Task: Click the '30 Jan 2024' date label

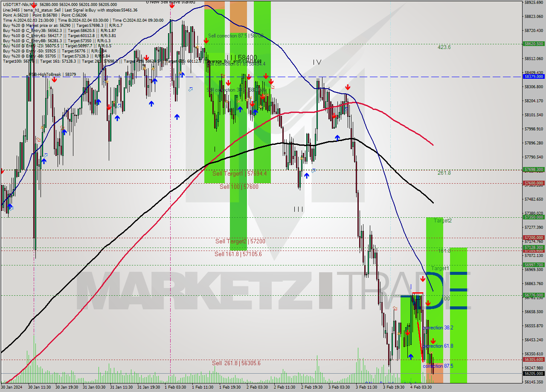Action: point(12,387)
